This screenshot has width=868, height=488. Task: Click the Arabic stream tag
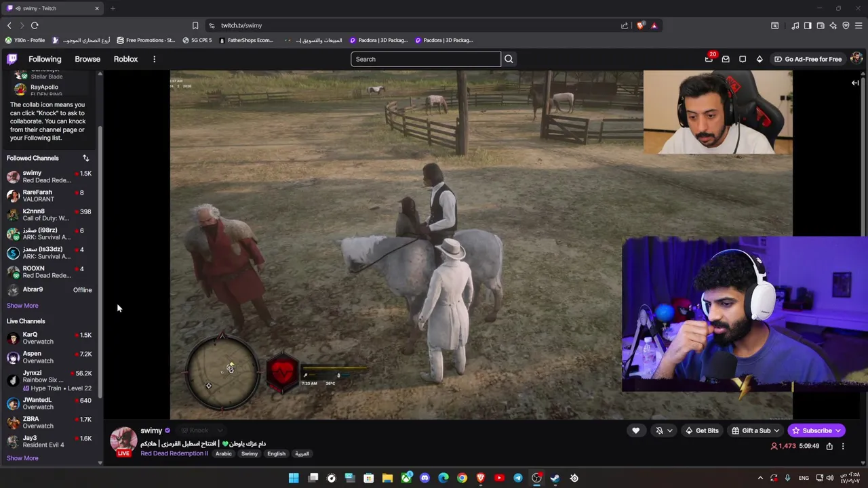click(224, 453)
